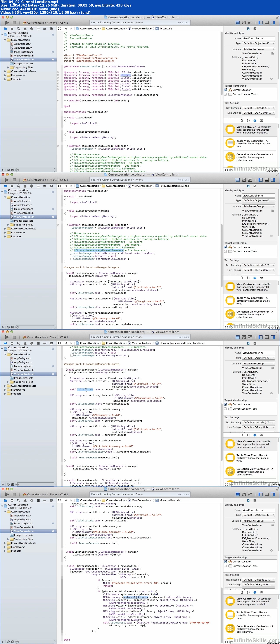Click the -locationManager:didUpdateLocations: jump bar item

[x=180, y=343]
